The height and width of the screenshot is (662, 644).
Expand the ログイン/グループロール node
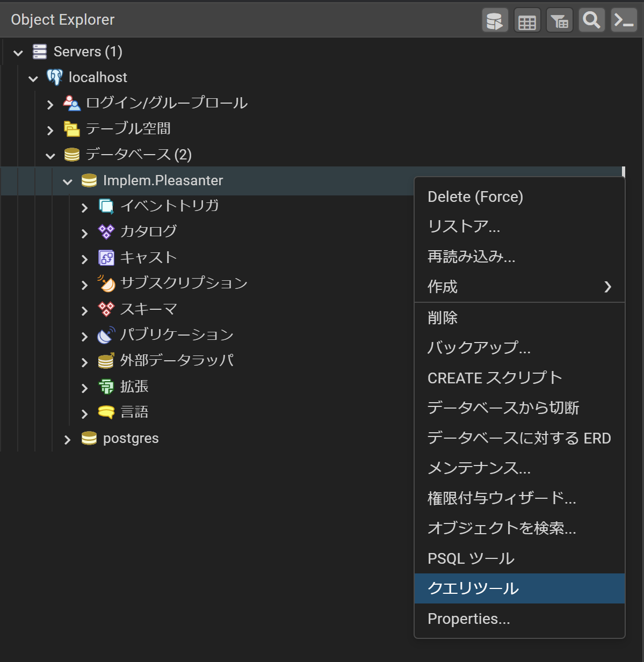pos(50,104)
